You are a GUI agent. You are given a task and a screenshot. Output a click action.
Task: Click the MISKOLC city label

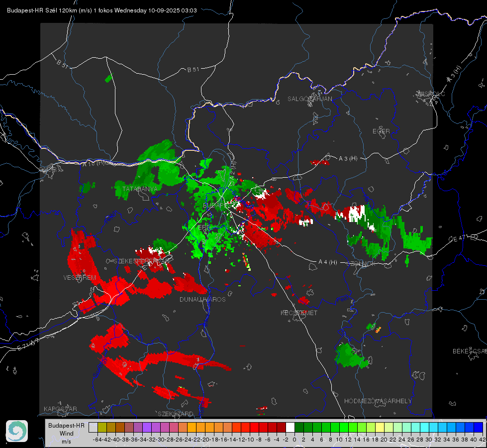[x=431, y=94]
